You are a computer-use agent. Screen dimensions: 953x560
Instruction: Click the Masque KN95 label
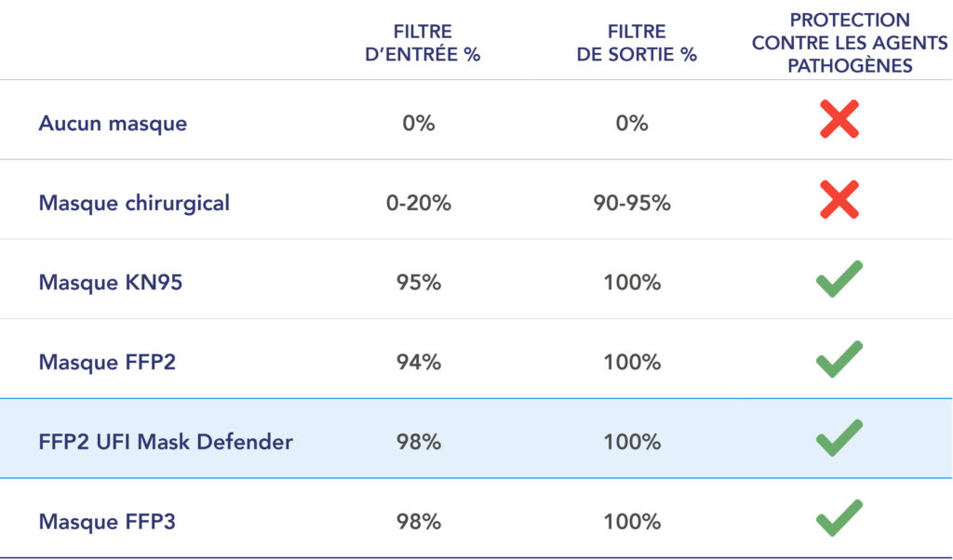click(x=111, y=283)
